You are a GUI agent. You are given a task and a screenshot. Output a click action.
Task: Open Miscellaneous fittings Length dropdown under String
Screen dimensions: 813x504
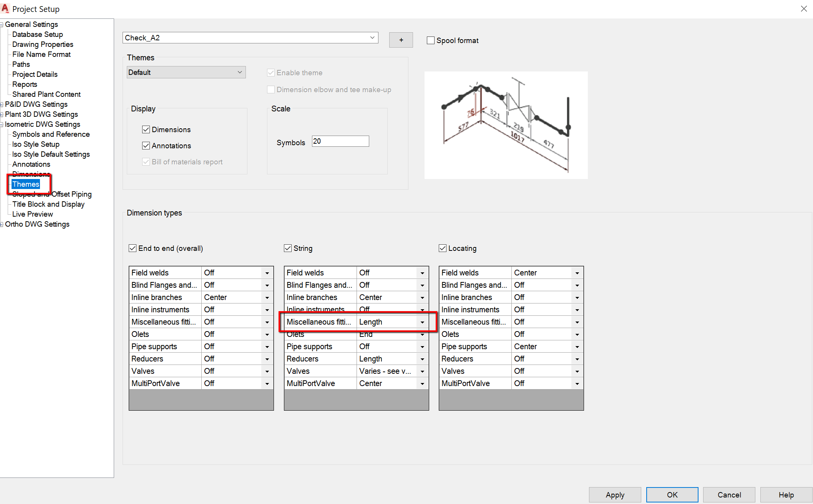tap(422, 322)
